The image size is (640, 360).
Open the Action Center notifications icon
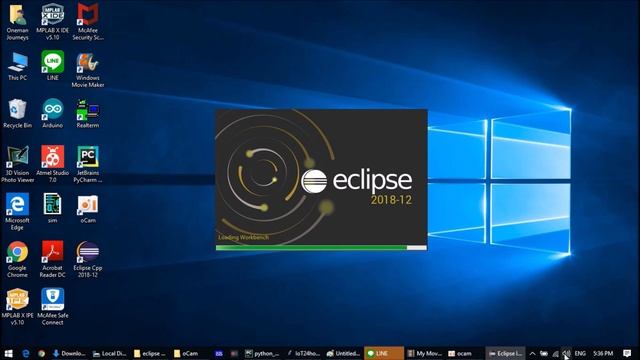(627, 353)
